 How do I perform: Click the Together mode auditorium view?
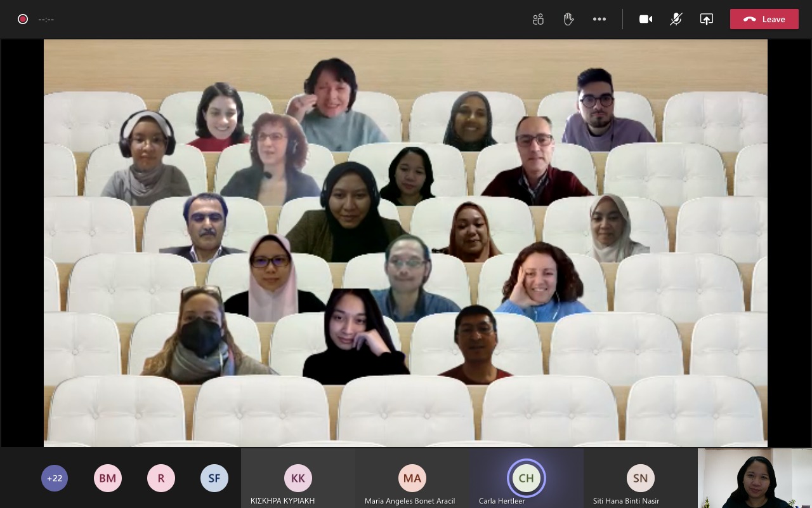405,243
